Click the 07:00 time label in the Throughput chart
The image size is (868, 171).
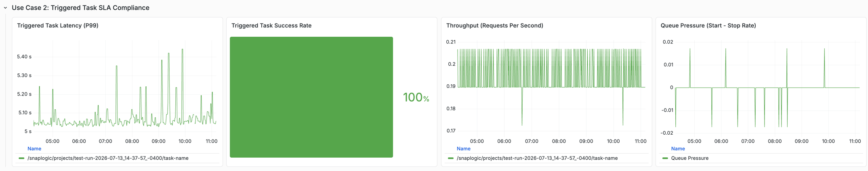pyautogui.click(x=532, y=141)
